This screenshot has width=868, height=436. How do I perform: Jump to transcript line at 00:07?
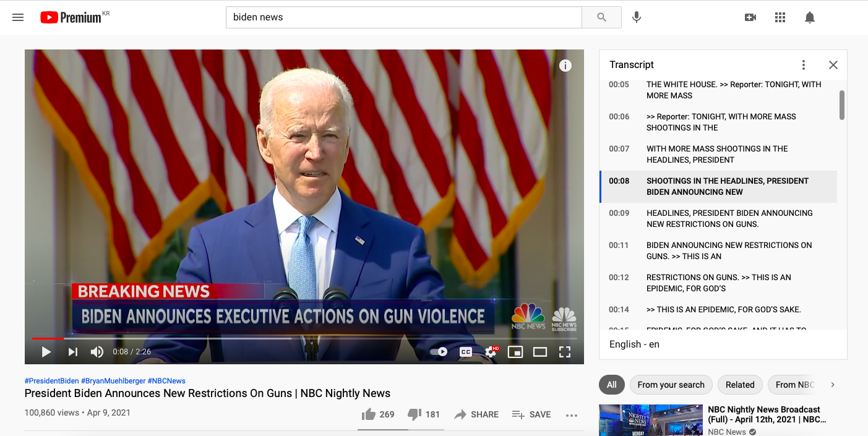click(x=718, y=155)
